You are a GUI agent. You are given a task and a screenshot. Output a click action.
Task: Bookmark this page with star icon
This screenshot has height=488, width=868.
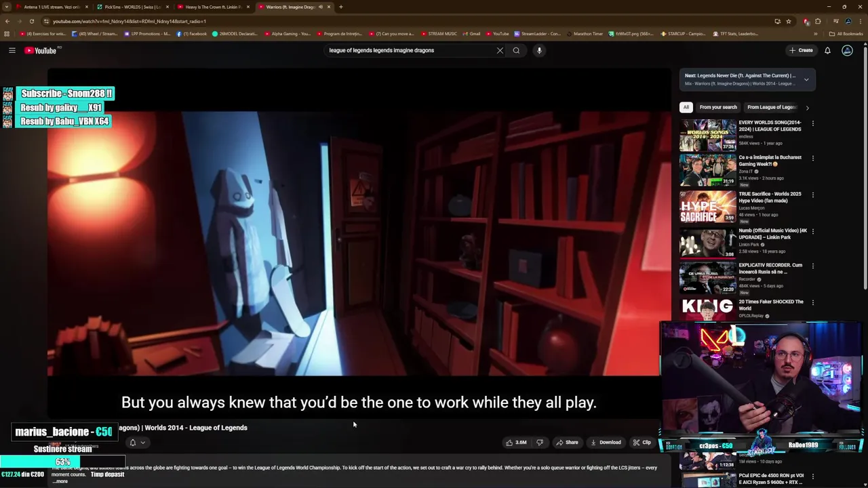coord(788,21)
